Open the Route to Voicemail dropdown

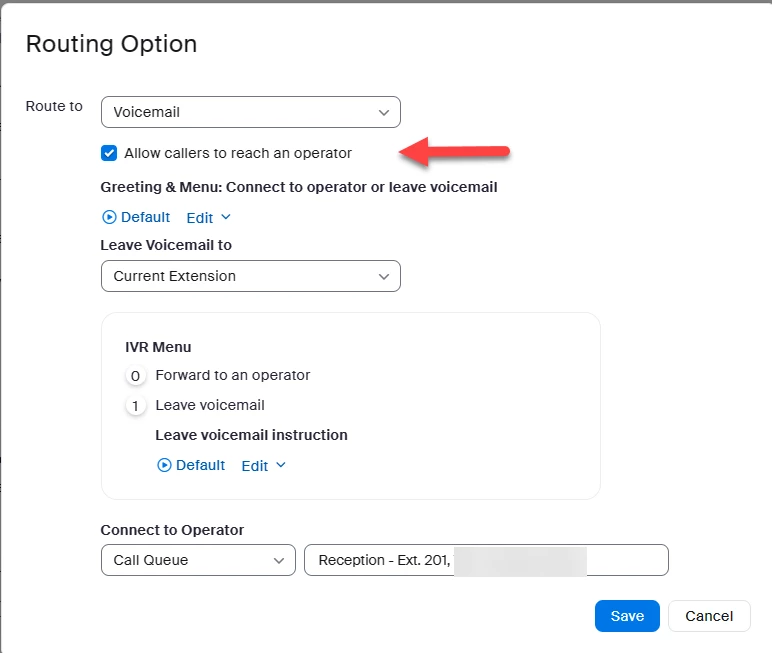250,112
